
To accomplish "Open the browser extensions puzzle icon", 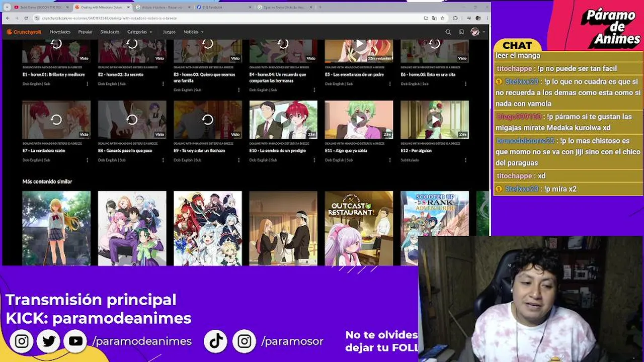I will (x=455, y=18).
